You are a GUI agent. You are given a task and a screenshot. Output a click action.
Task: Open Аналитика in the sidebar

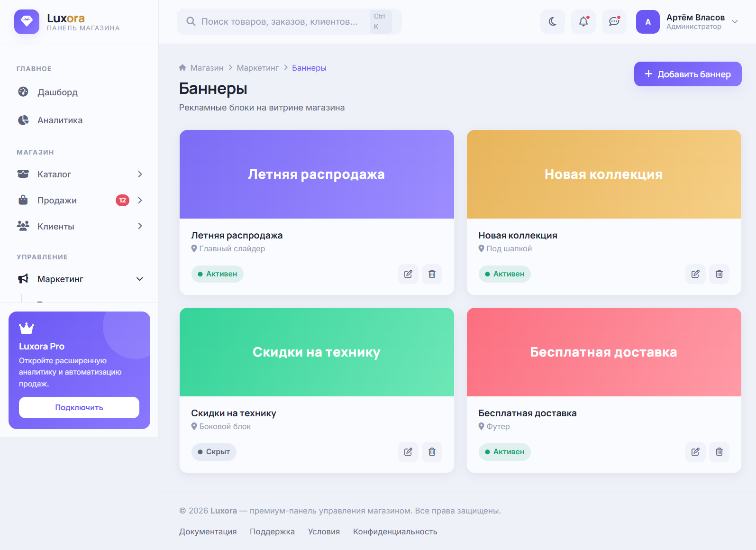tap(79, 120)
